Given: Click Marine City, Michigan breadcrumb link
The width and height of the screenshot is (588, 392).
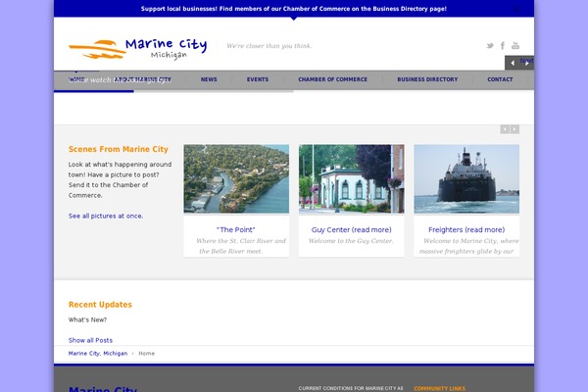Looking at the screenshot, I should tap(98, 354).
